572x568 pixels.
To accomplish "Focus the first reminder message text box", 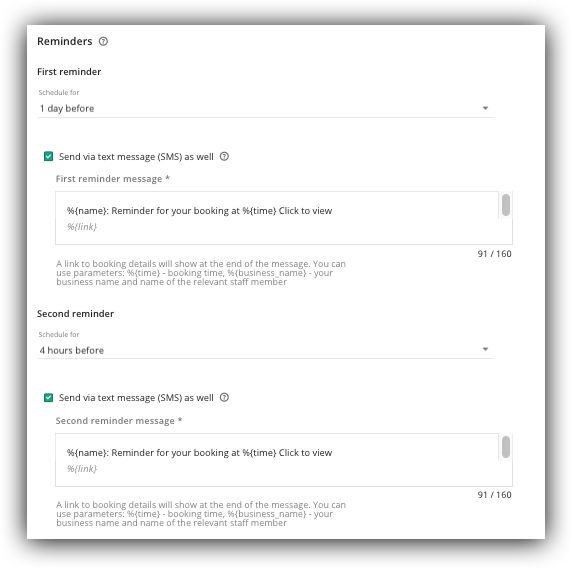I will (277, 218).
